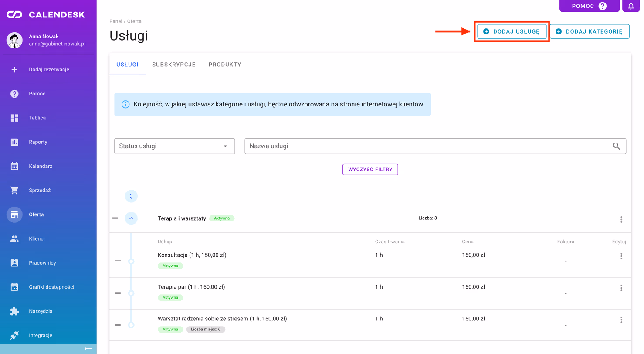Open Sprzedaż shopping cart icon
Image resolution: width=644 pixels, height=354 pixels.
tap(14, 191)
